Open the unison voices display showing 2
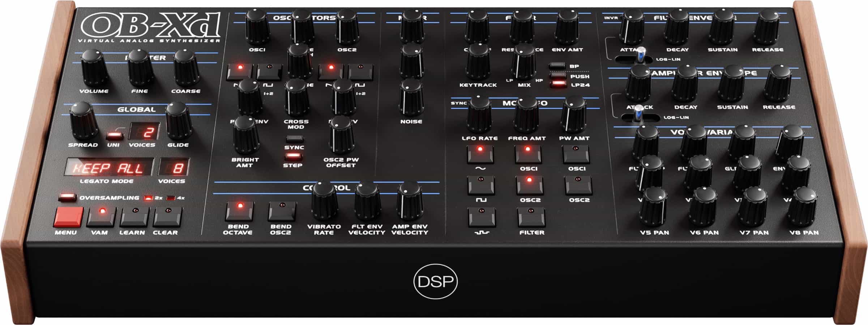 pyautogui.click(x=144, y=132)
